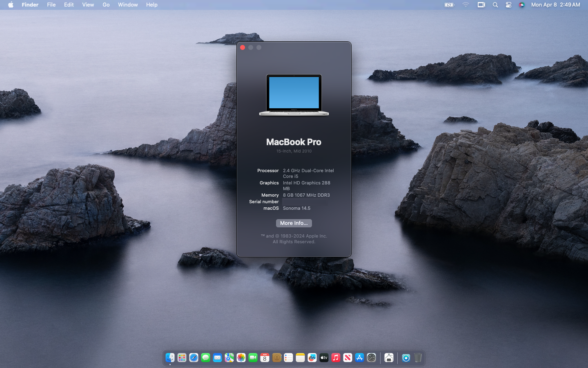
Task: Click the 'Sonoma 14.5' macOS version
Action: (296, 209)
